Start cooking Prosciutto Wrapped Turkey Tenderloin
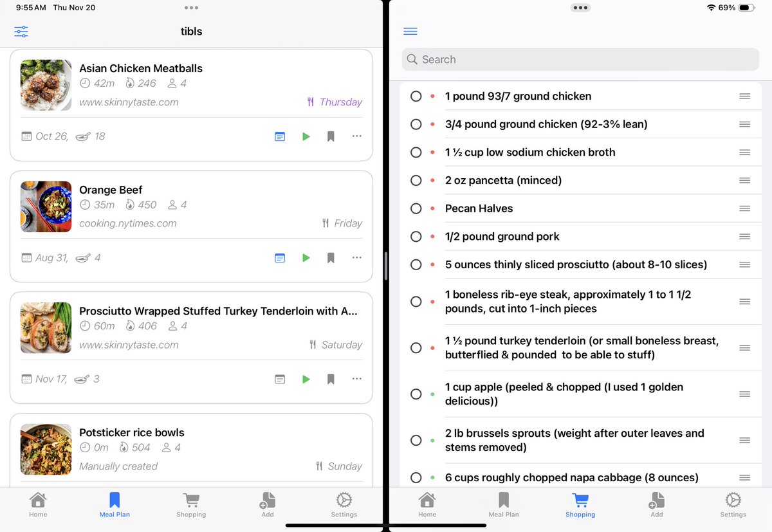Screen dimensions: 772x532 click(x=306, y=380)
